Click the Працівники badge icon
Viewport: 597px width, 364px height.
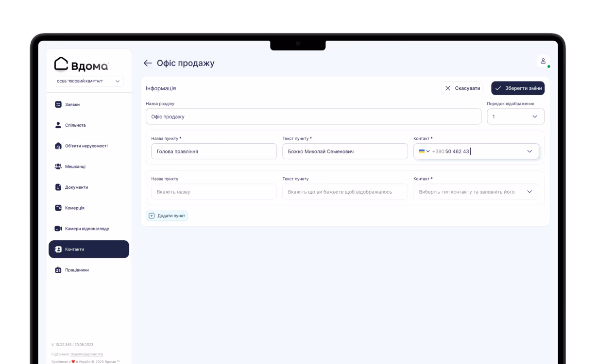pyautogui.click(x=58, y=270)
